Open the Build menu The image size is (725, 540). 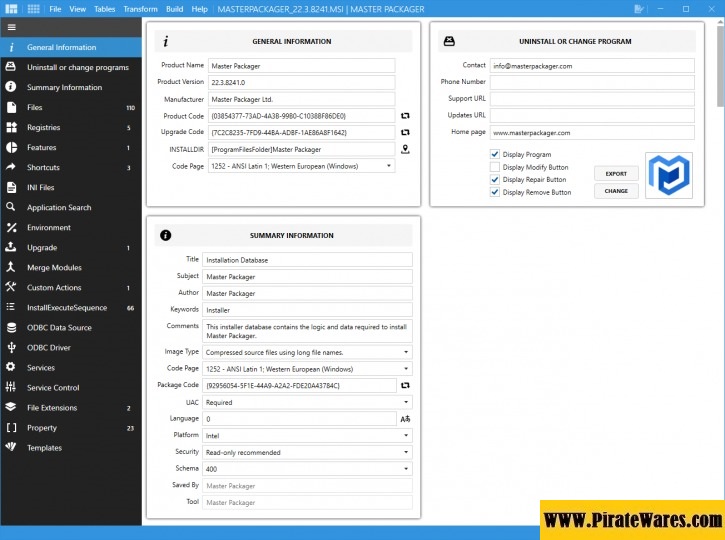pyautogui.click(x=175, y=9)
